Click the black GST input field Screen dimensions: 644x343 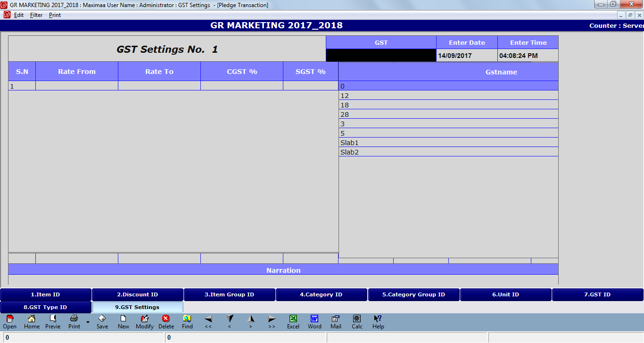tap(381, 55)
